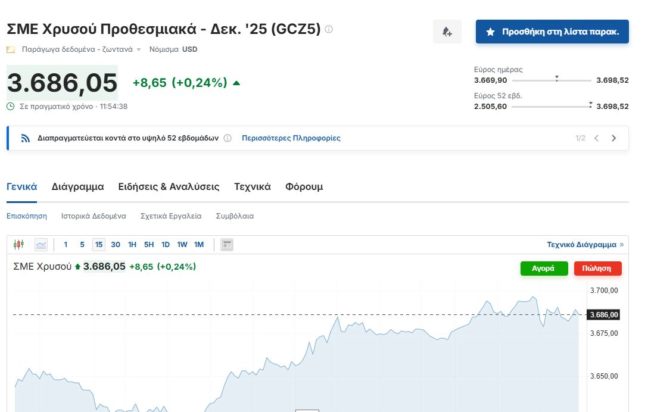Switch to the Ιστορικά Δεδομένα sub-tab
The height and width of the screenshot is (412, 648).
click(x=93, y=215)
